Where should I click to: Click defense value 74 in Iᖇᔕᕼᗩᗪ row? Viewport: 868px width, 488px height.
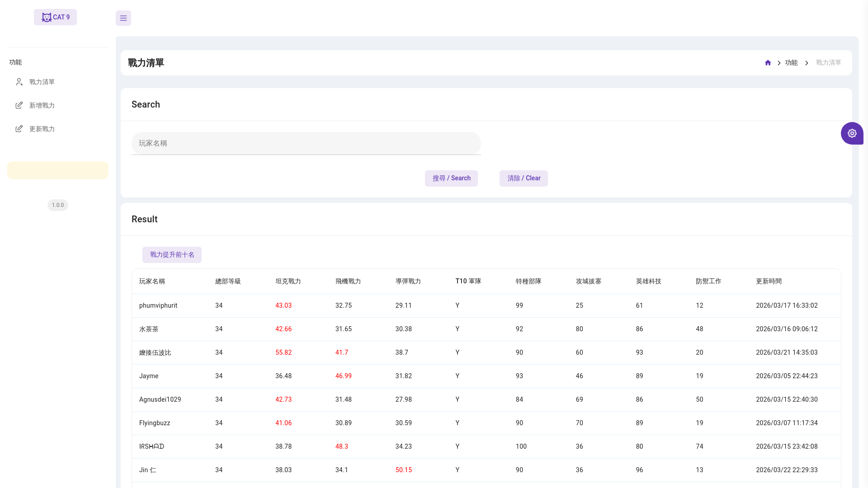[x=699, y=447]
